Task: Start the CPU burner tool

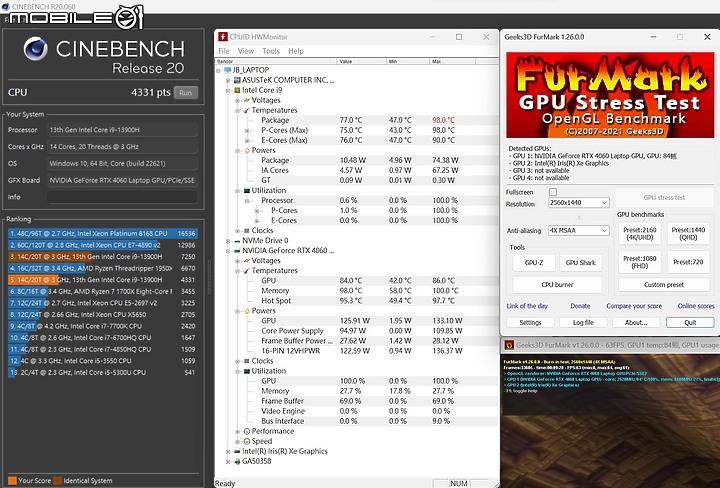Action: coord(557,285)
